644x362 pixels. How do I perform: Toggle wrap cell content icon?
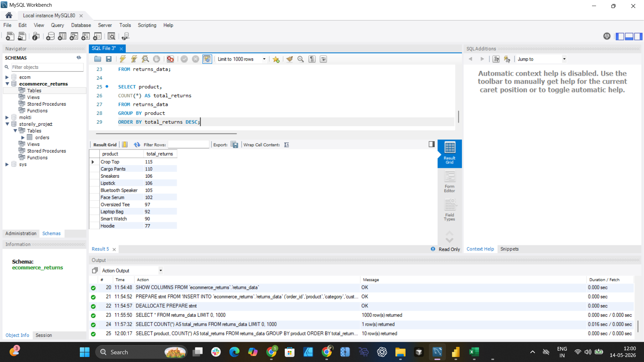point(286,145)
